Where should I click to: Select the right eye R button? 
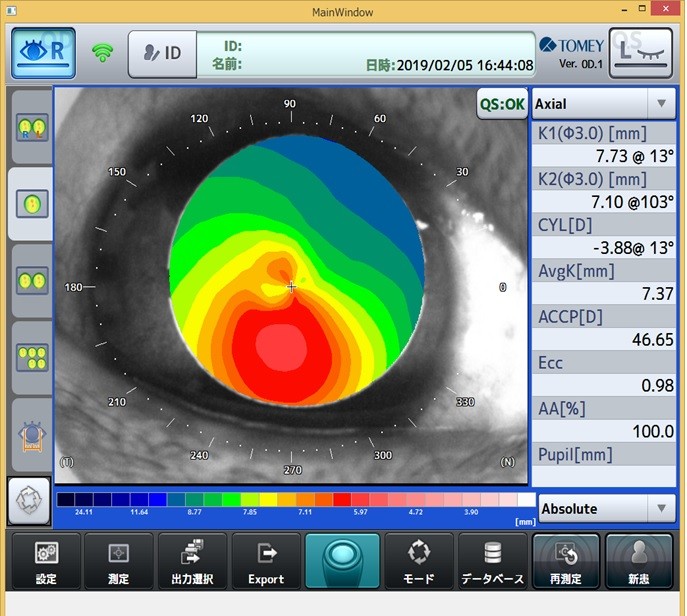pos(43,52)
